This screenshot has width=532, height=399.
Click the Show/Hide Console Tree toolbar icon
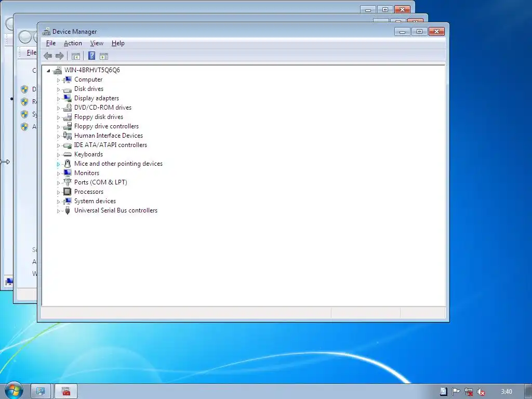[x=76, y=56]
